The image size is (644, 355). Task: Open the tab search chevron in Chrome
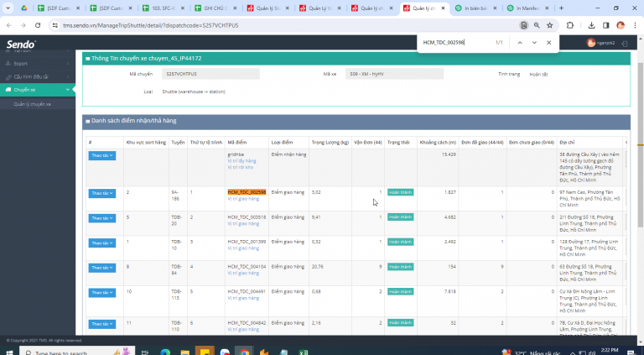click(8, 8)
